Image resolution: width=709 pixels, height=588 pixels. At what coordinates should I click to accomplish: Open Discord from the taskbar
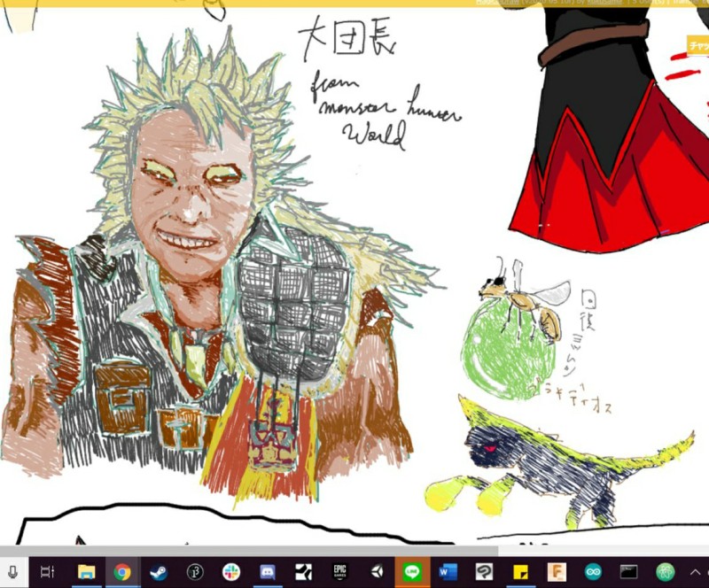268,572
